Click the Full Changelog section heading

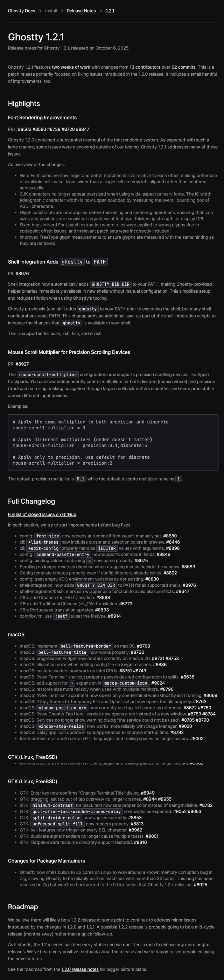click(31, 502)
